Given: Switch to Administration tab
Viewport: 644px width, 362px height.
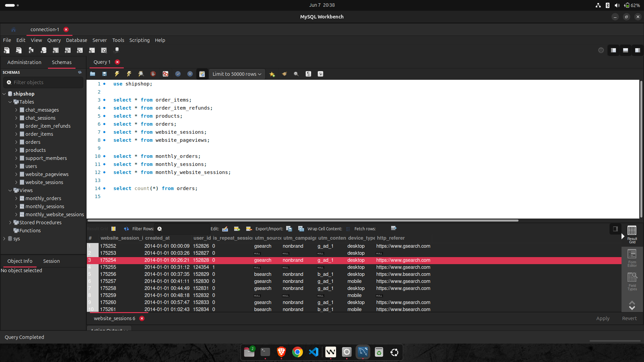Looking at the screenshot, I should (x=24, y=62).
